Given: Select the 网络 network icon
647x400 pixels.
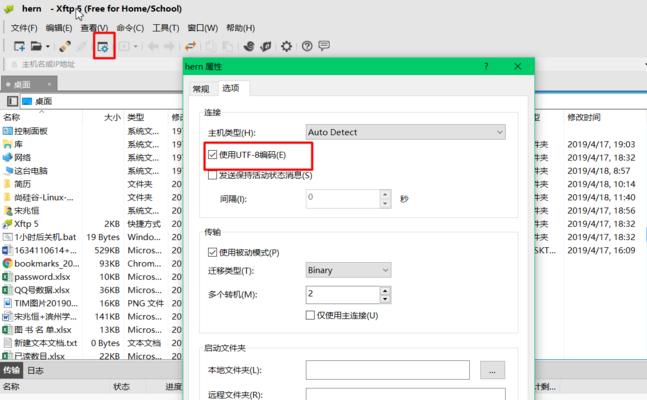Looking at the screenshot, I should pyautogui.click(x=7, y=158).
